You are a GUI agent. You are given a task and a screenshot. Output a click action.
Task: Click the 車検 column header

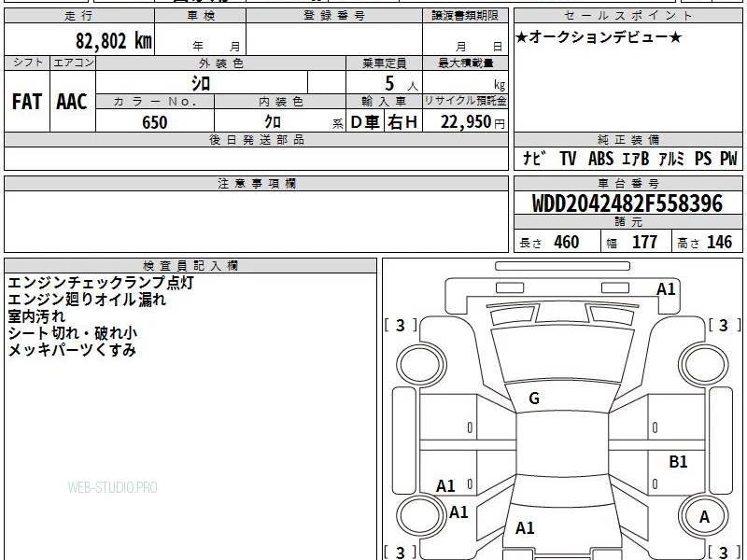[201, 16]
